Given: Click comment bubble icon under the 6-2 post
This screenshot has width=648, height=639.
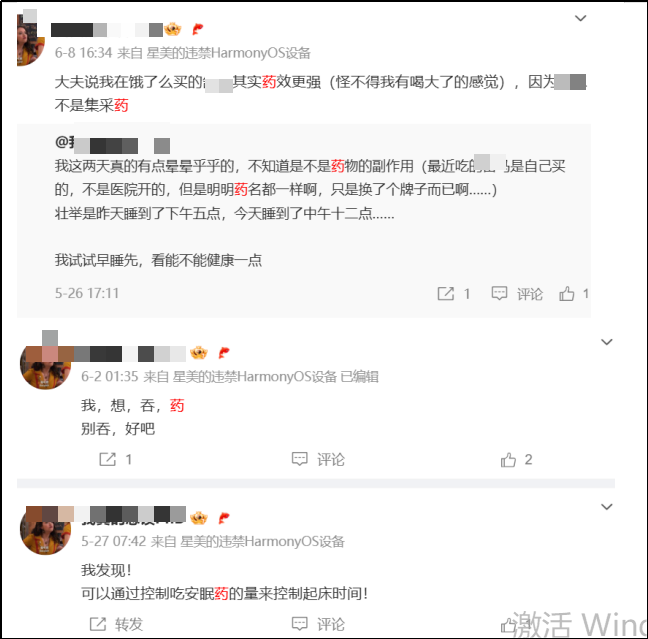Looking at the screenshot, I should [300, 459].
